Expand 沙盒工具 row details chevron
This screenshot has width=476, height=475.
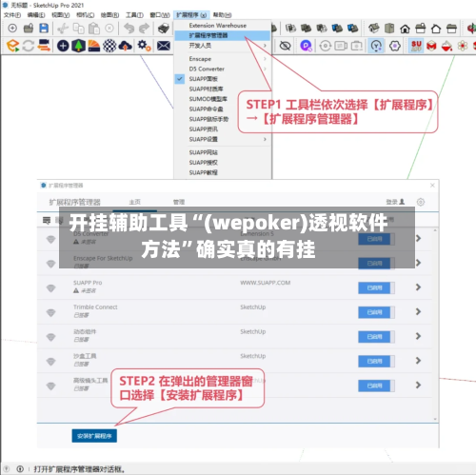pyautogui.click(x=418, y=361)
